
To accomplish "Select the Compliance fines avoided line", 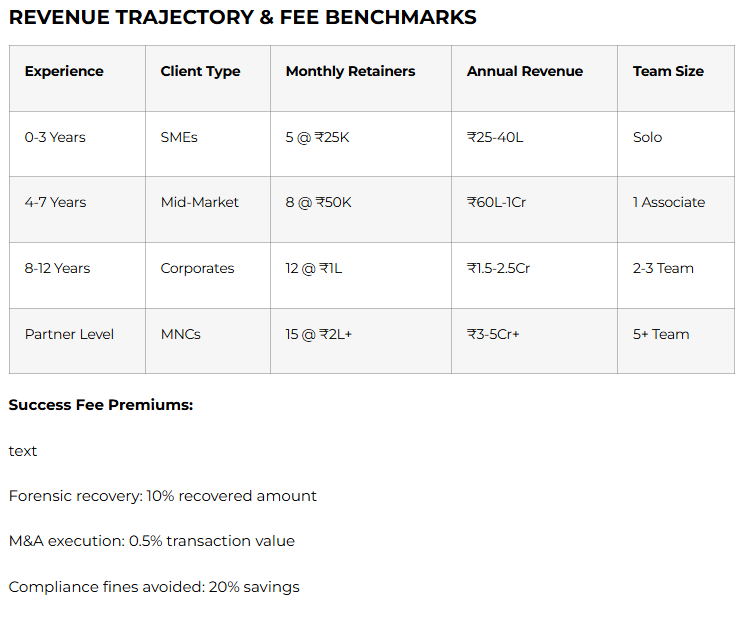I will point(154,587).
